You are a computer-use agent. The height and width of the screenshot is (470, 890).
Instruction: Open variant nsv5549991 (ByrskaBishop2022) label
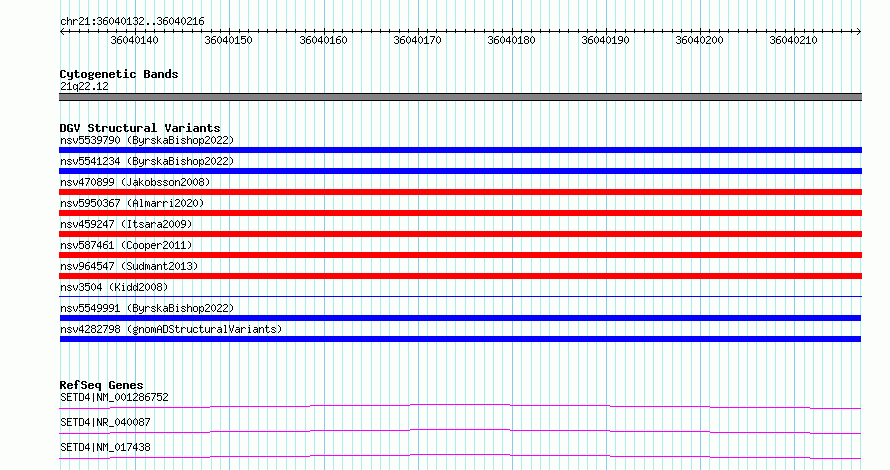147,308
